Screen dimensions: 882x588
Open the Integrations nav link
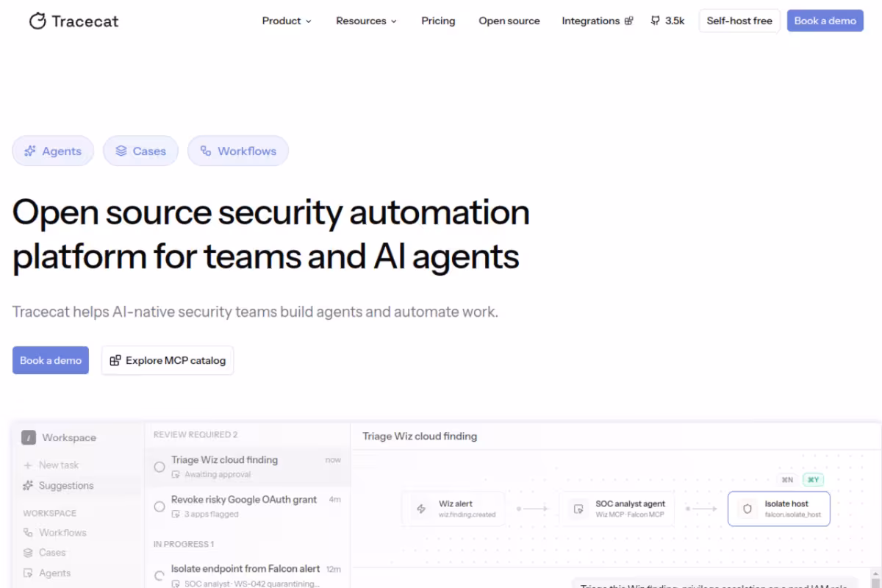point(597,21)
